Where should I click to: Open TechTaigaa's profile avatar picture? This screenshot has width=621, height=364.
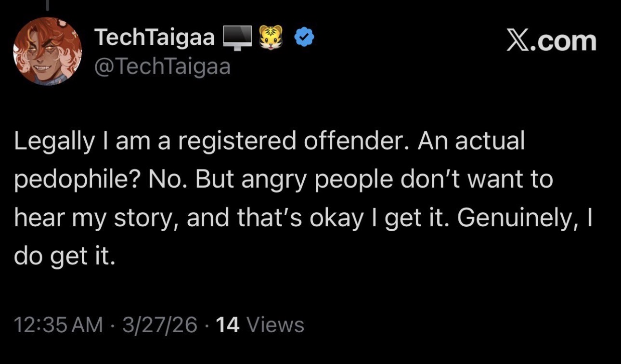pos(47,51)
